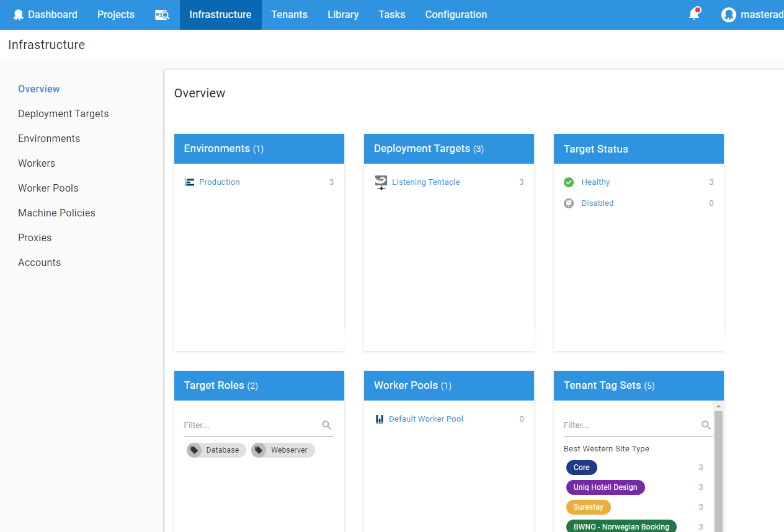
Task: Open the search projects icon in navbar
Action: [x=162, y=15]
